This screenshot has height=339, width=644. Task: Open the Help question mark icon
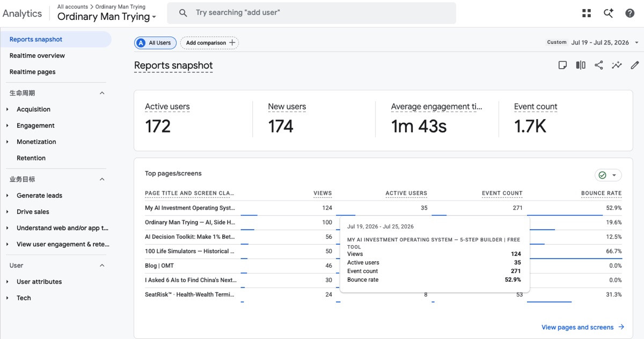pos(630,13)
